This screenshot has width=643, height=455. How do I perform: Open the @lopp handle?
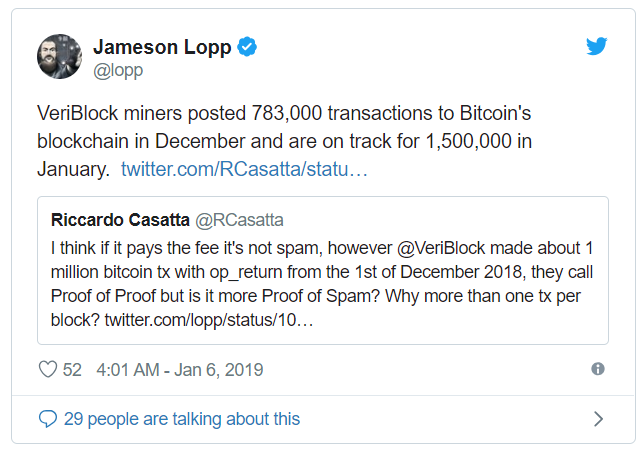coord(120,70)
